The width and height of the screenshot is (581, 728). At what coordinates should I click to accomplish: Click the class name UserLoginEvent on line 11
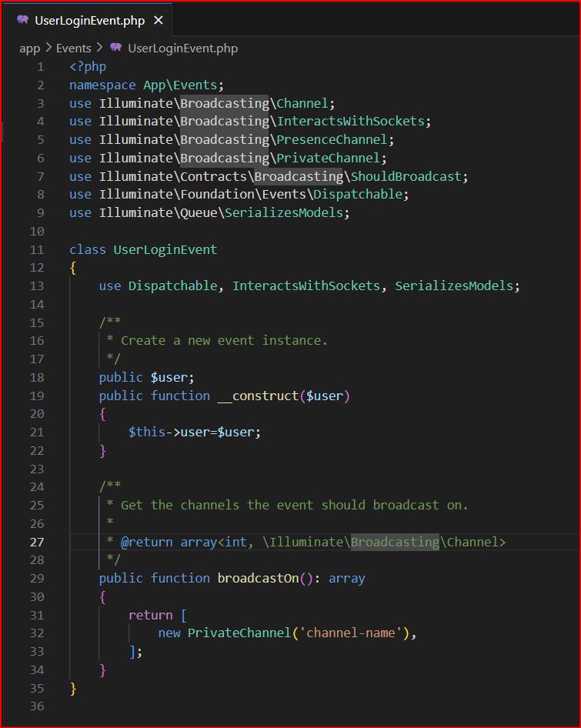pyautogui.click(x=165, y=249)
